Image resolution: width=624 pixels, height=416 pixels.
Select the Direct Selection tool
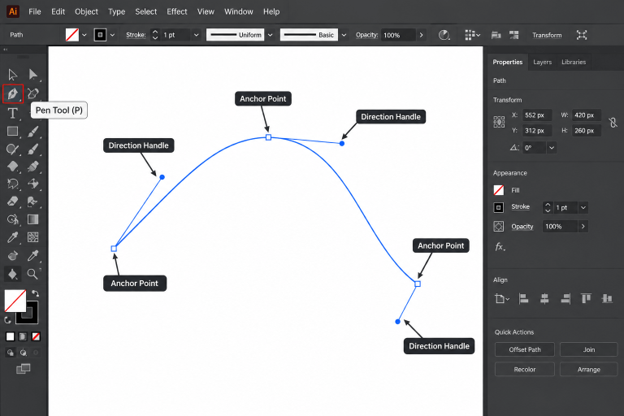[33, 74]
